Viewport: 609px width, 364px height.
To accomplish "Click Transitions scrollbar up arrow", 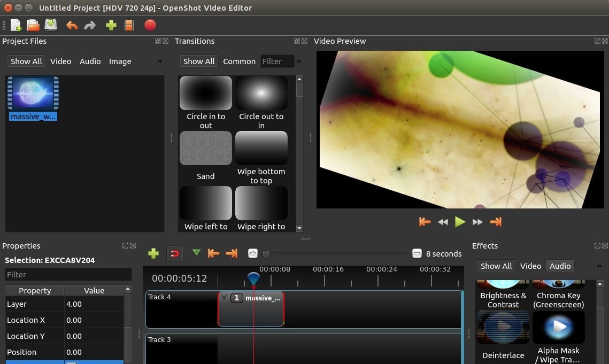I will [x=299, y=79].
